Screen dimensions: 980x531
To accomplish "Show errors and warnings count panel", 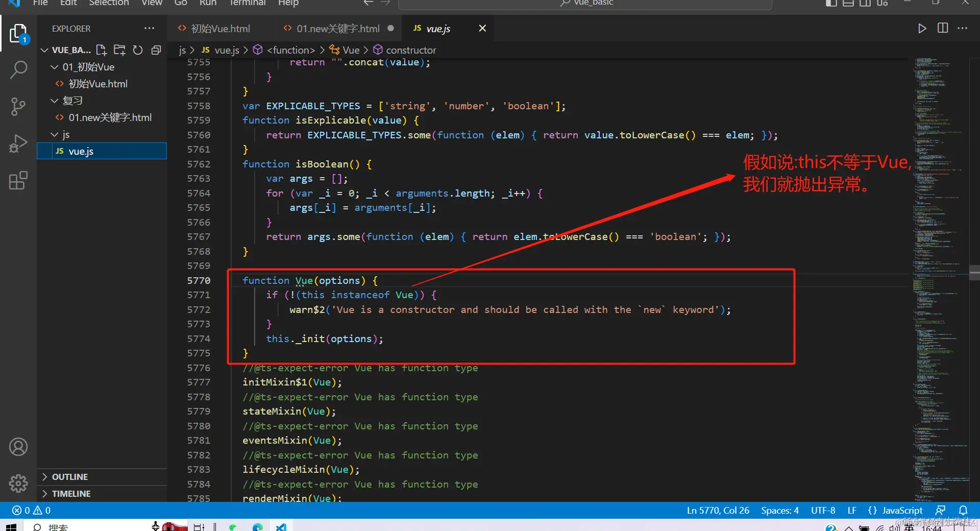I will click(x=31, y=510).
